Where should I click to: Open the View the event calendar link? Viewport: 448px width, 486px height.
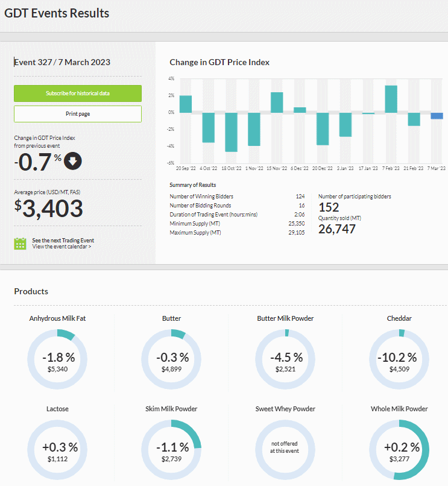(62, 247)
